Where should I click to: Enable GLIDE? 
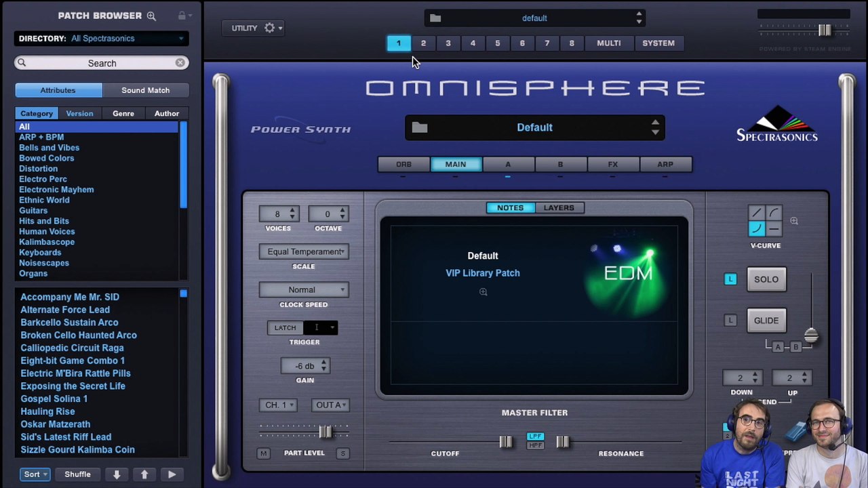pyautogui.click(x=766, y=321)
